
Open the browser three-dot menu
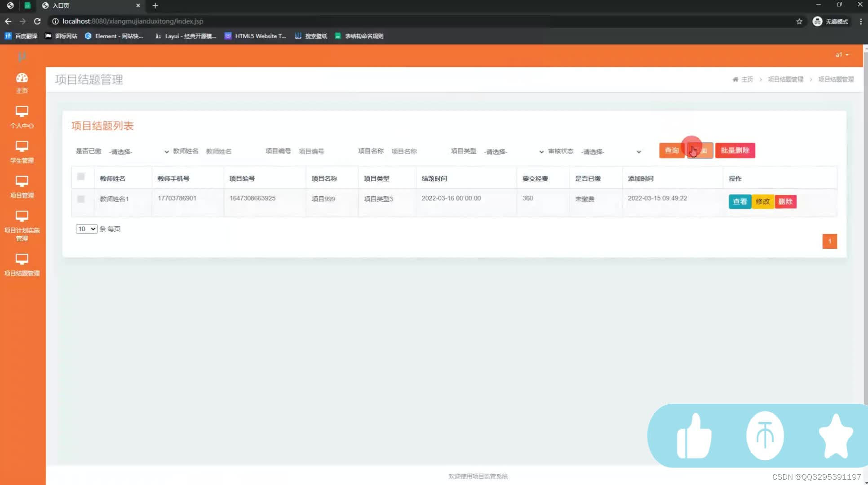[861, 21]
